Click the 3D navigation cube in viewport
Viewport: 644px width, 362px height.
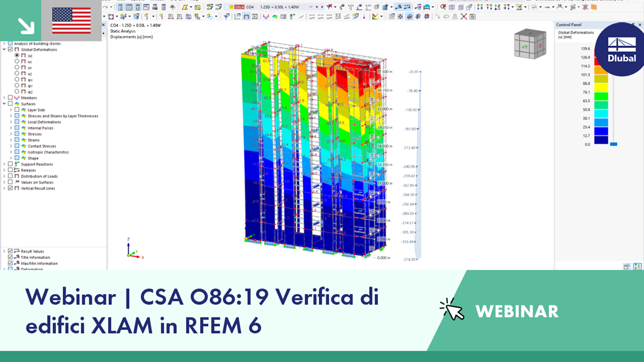(x=530, y=44)
